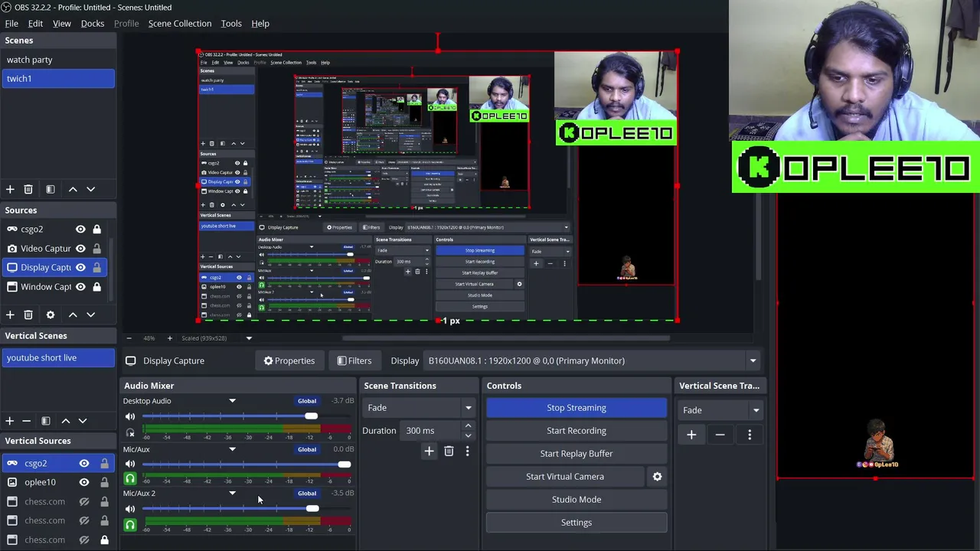Click the Duration 300 ms field

pos(431,431)
